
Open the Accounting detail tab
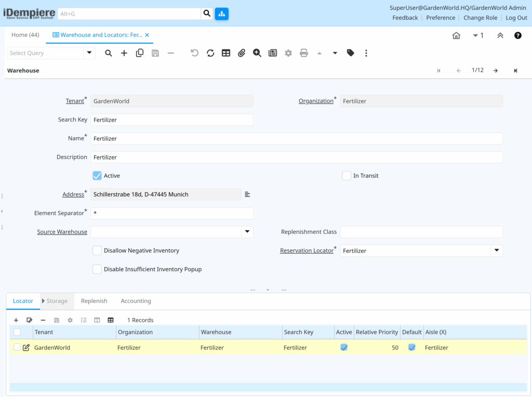(136, 301)
